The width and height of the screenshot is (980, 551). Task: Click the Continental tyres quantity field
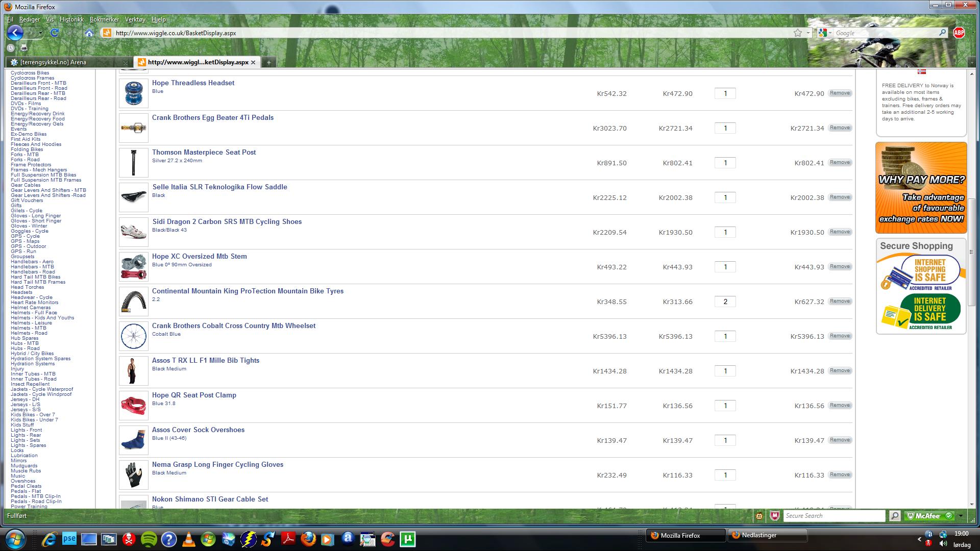pyautogui.click(x=725, y=302)
